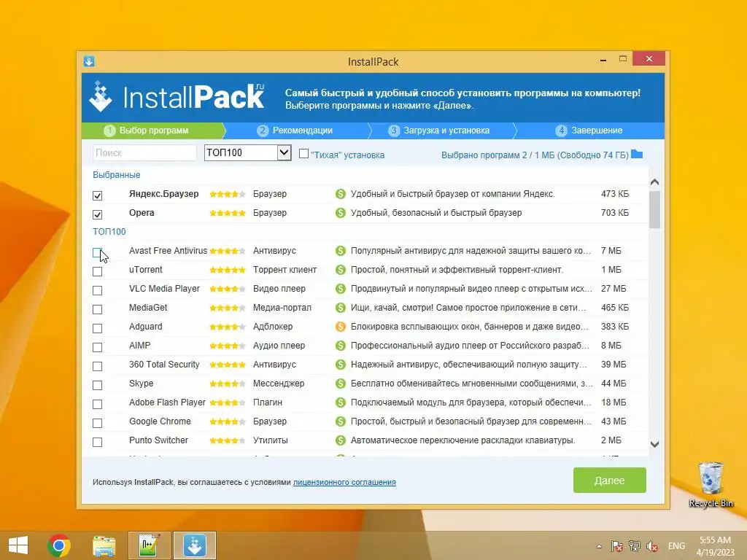Click the orange license icon for Adguard
The height and width of the screenshot is (560, 747).
click(x=340, y=327)
